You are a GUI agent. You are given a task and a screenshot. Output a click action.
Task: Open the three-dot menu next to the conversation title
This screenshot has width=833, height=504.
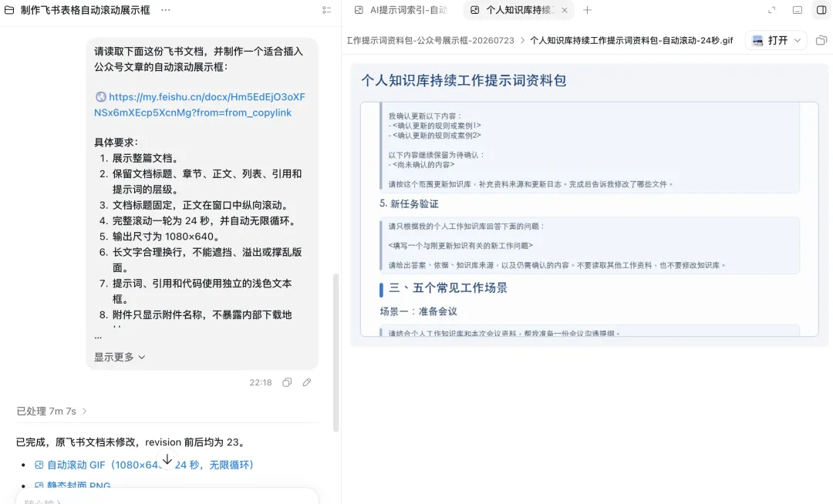click(x=166, y=10)
